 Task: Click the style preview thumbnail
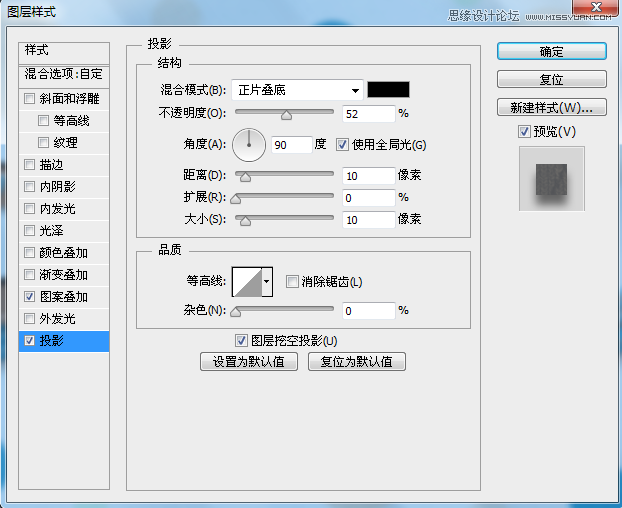(552, 179)
